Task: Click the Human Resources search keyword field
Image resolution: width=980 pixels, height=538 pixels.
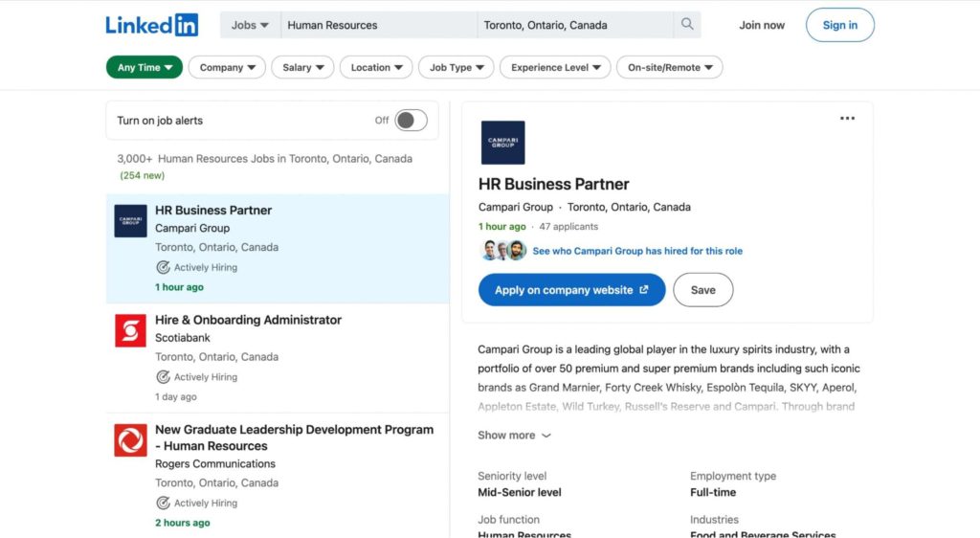Action: [379, 25]
